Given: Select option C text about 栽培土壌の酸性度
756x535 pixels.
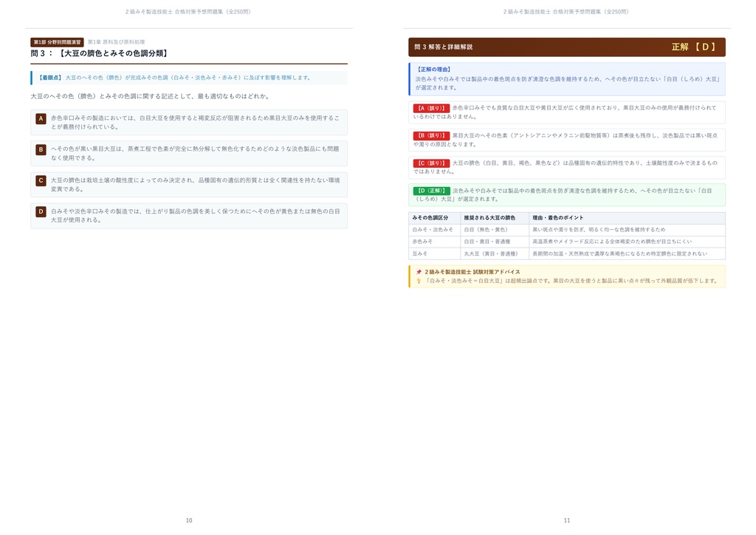Looking at the screenshot, I should [x=195, y=185].
